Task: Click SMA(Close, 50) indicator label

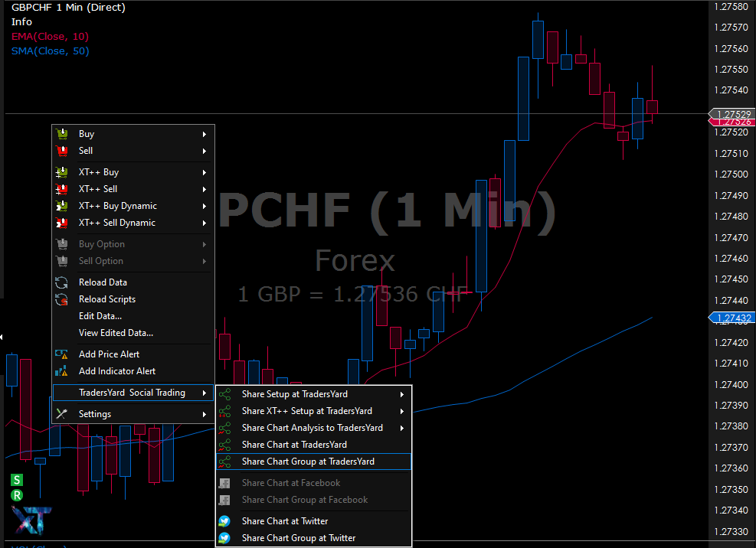Action: pos(50,51)
